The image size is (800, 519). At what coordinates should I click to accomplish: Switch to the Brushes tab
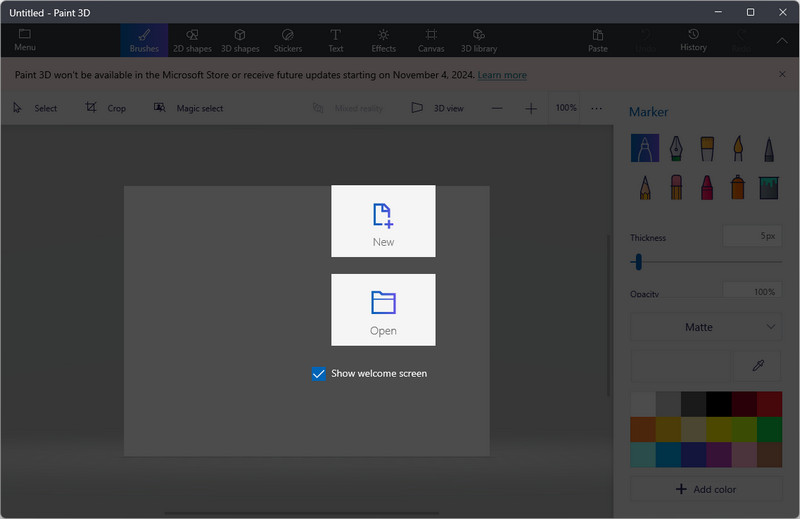[144, 40]
